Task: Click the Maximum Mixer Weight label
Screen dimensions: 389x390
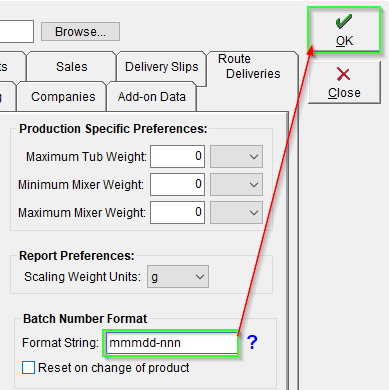Action: point(82,212)
